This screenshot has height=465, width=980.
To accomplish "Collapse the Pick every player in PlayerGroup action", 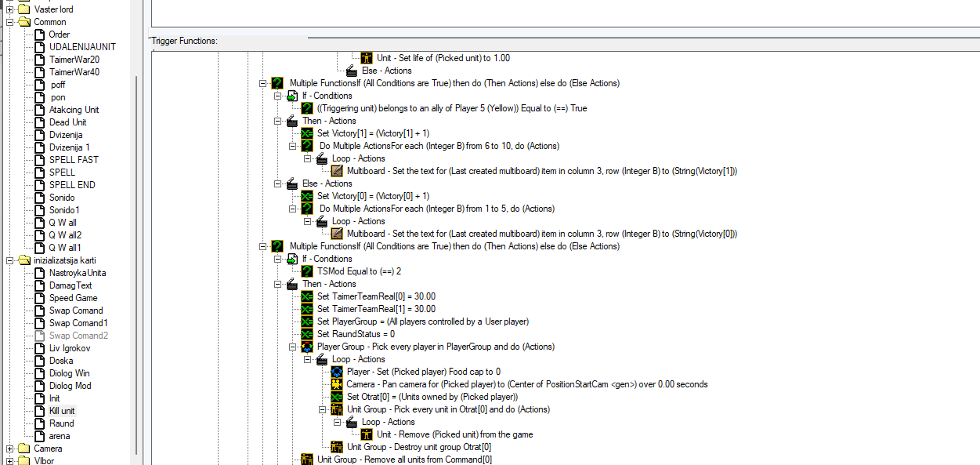I will (x=293, y=347).
